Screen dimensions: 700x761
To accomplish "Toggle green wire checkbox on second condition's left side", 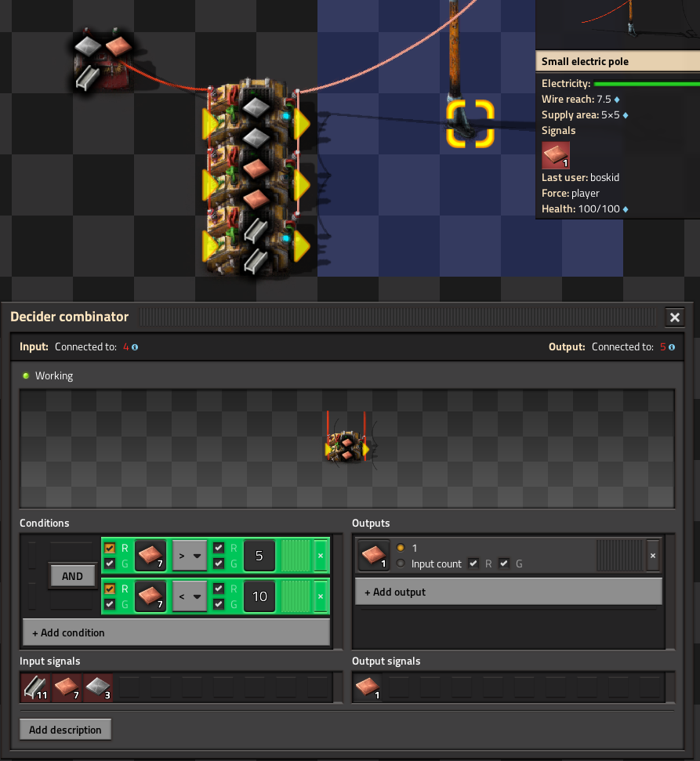I will (x=110, y=604).
